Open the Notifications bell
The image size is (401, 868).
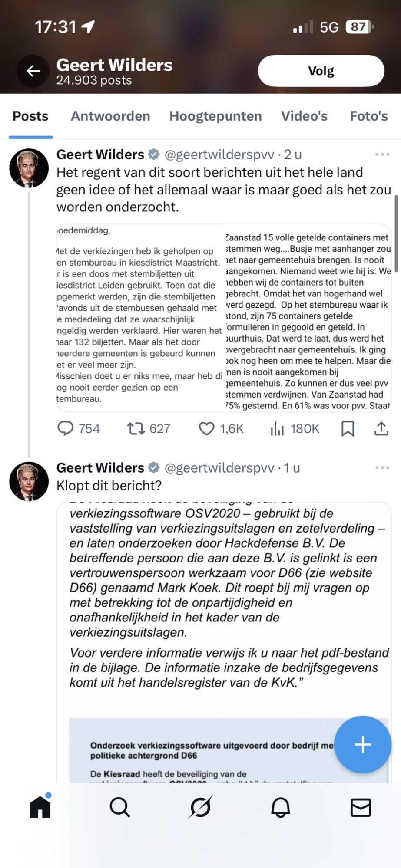point(281,808)
